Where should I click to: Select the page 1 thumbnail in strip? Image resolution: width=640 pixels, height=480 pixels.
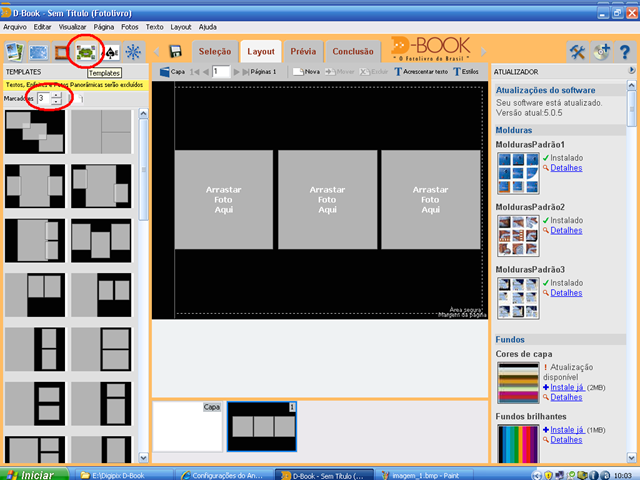coord(262,427)
